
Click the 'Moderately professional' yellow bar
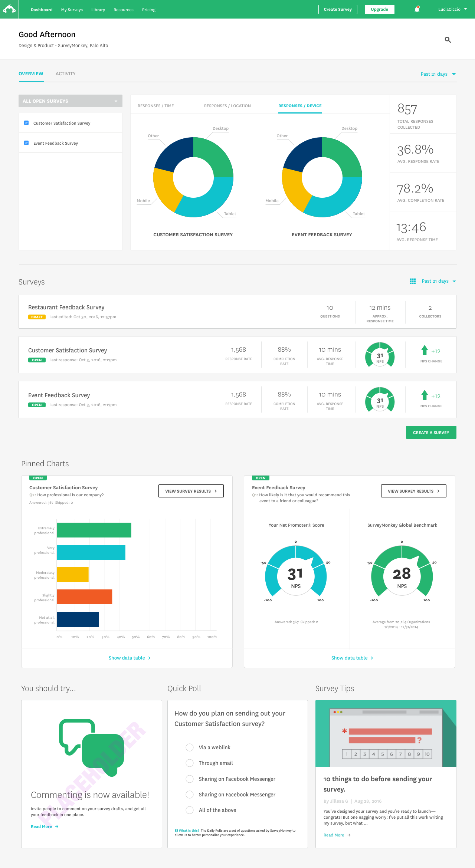pos(73,575)
